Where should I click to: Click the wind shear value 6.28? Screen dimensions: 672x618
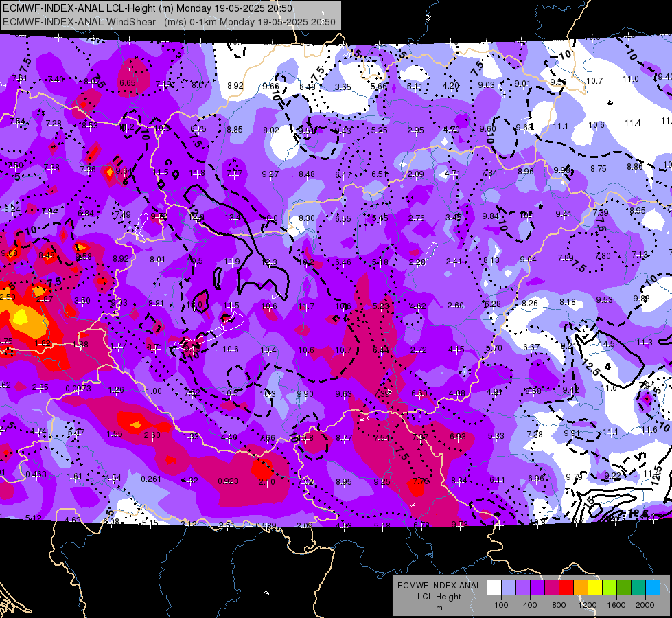[x=492, y=304]
